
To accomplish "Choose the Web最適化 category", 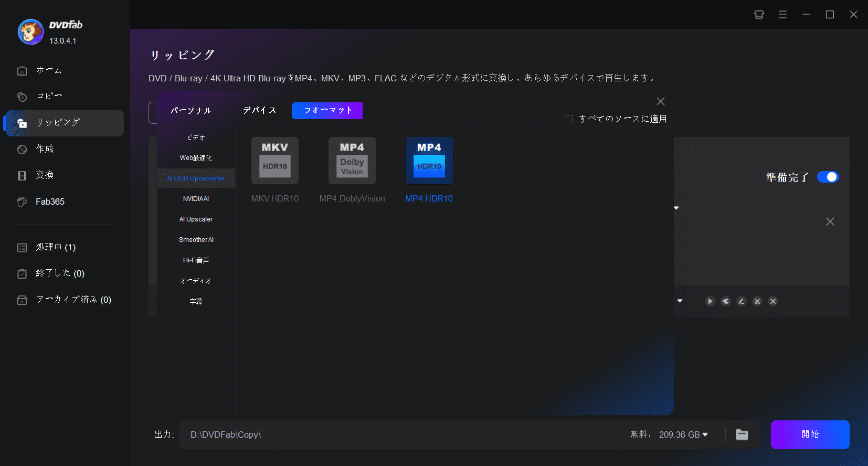I will pos(196,158).
